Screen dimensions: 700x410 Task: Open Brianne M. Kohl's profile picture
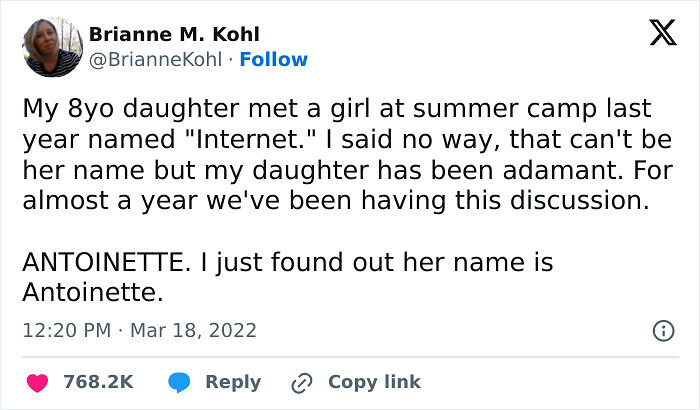click(x=52, y=47)
